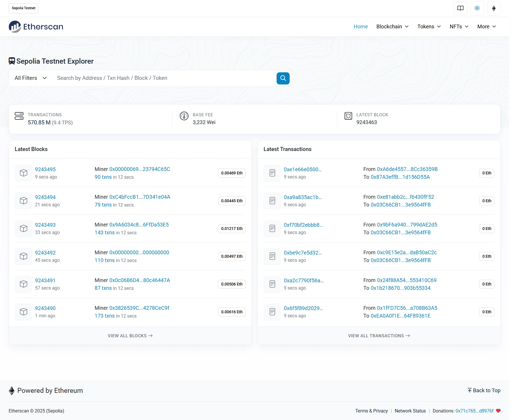Click cube icon for block 9243494

coord(23,201)
